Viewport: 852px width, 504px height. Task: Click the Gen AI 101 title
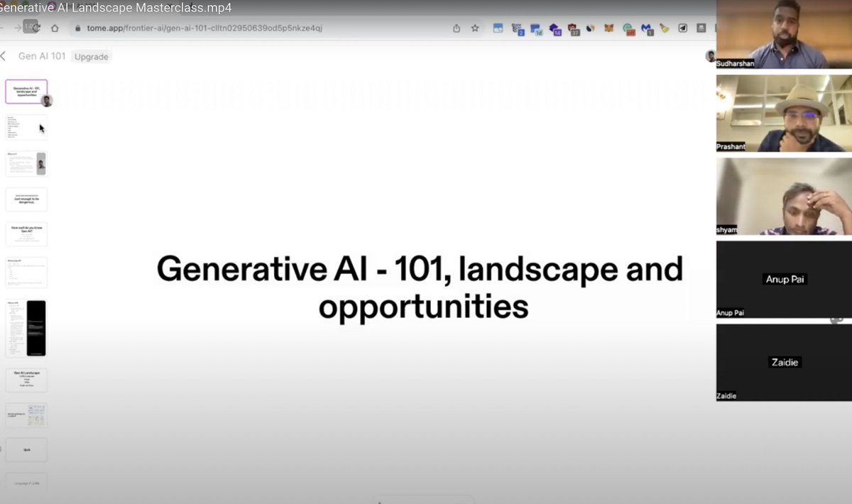[x=42, y=56]
